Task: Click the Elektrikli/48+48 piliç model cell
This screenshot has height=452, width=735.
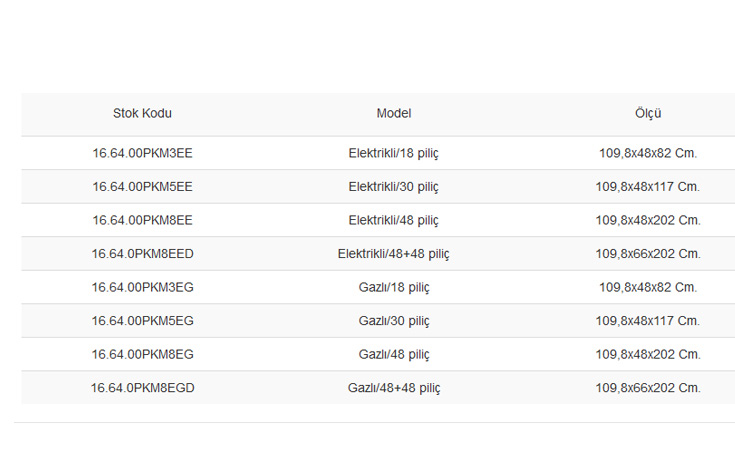Action: click(394, 255)
